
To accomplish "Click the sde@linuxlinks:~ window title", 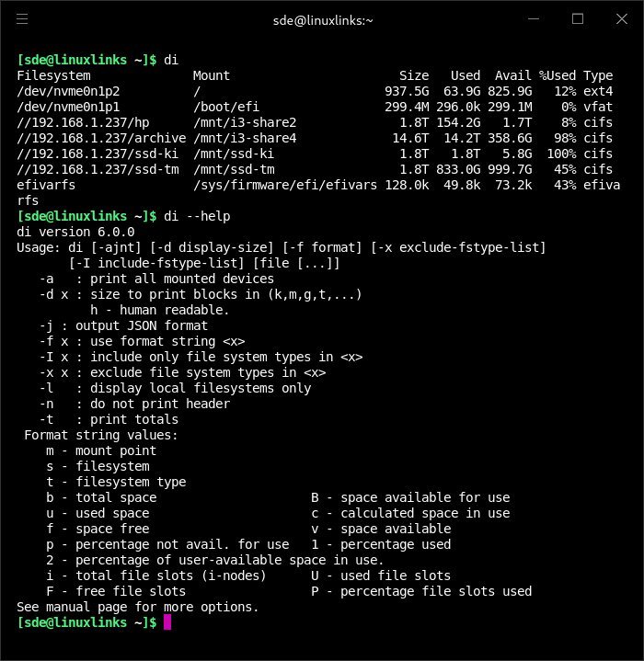I will (321, 19).
